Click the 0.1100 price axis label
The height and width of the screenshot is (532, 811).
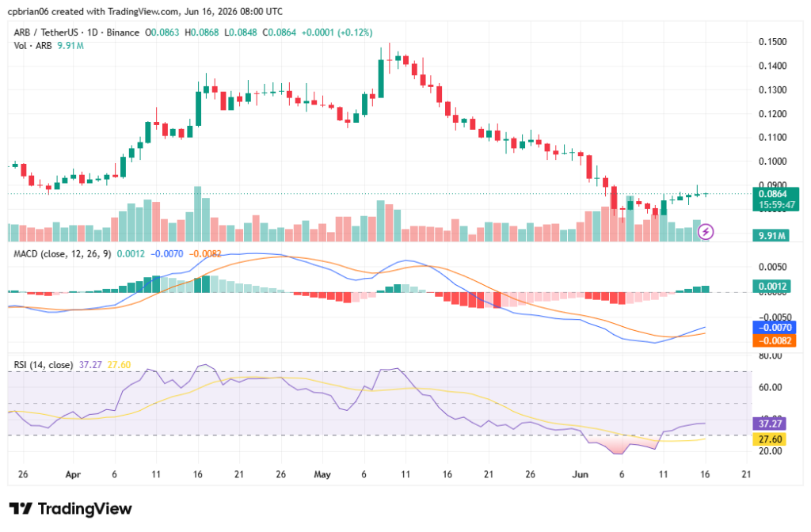(x=773, y=138)
